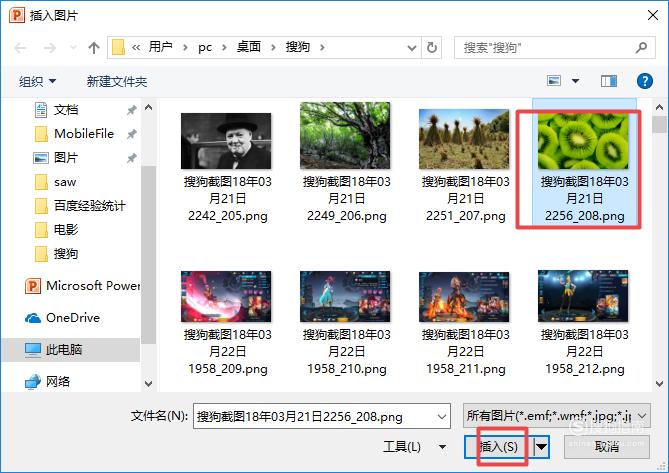Image resolution: width=669 pixels, height=473 pixels.
Task: Create a folder with 新建文件夹
Action: (x=117, y=81)
